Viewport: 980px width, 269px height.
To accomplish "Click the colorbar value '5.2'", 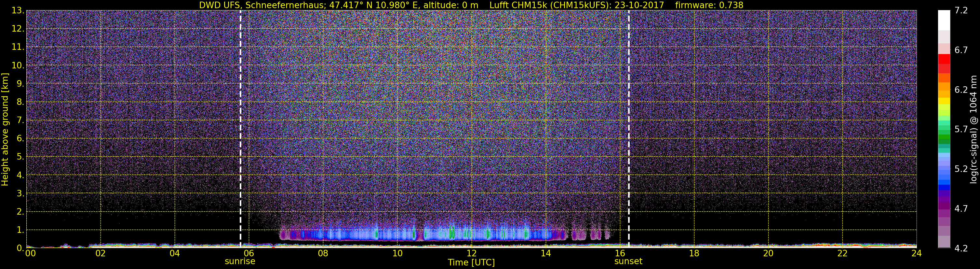I will pos(961,169).
